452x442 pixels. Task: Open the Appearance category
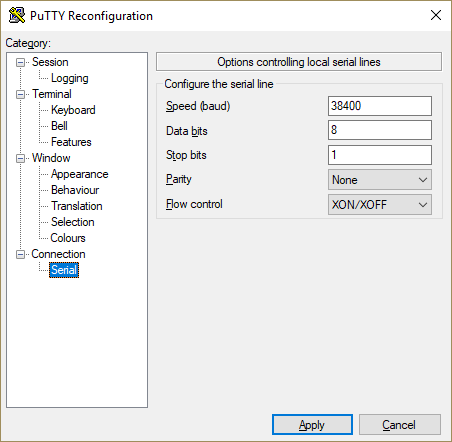pyautogui.click(x=79, y=174)
